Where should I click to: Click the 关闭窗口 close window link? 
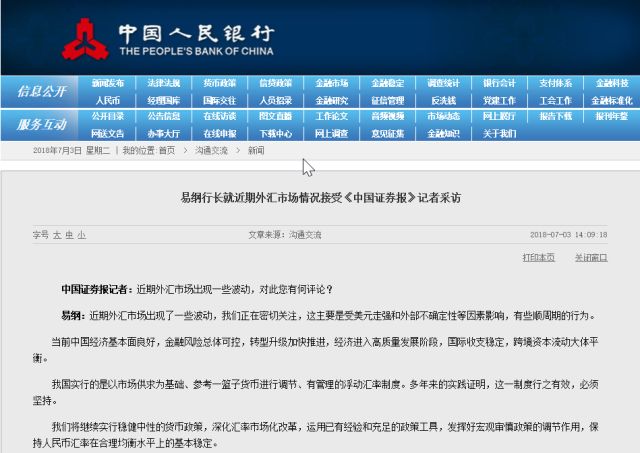(x=590, y=257)
